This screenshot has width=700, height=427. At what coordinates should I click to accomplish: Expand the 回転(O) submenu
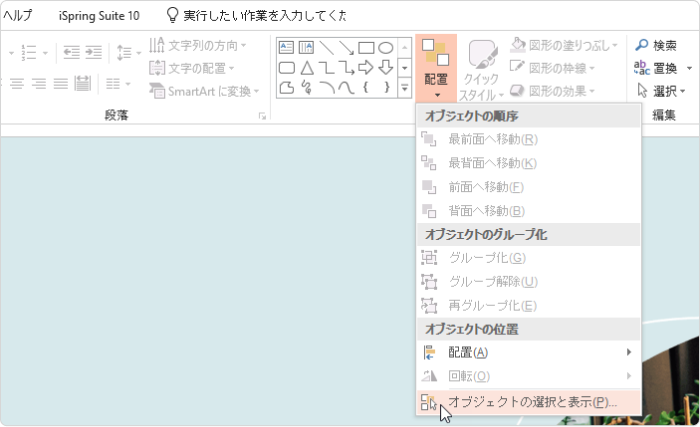coord(529,376)
